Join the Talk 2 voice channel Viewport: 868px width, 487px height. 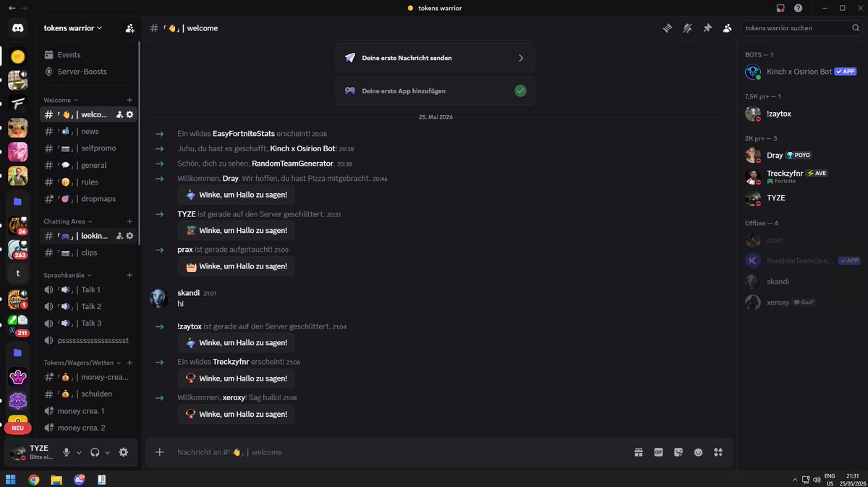coord(90,306)
